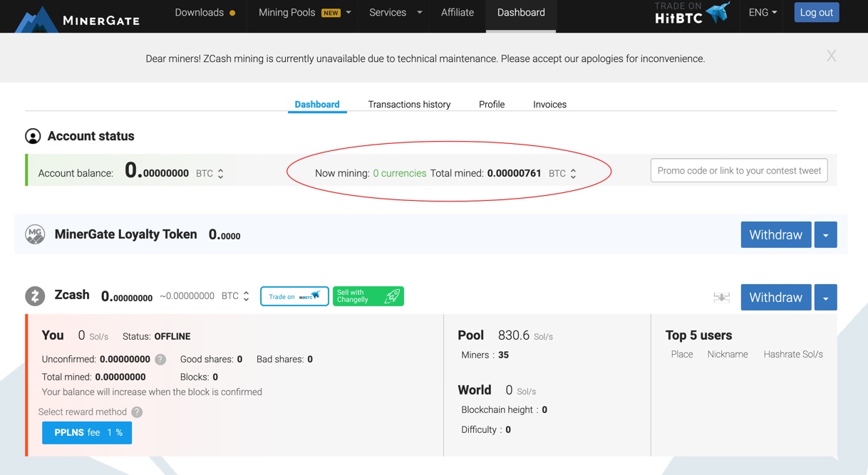Open Dashboard in top navigation
Image resolution: width=868 pixels, height=475 pixels.
tap(521, 13)
